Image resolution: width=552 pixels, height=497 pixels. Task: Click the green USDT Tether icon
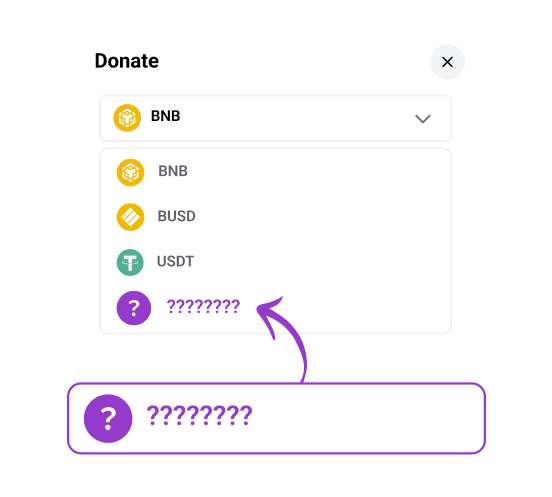[x=130, y=262]
